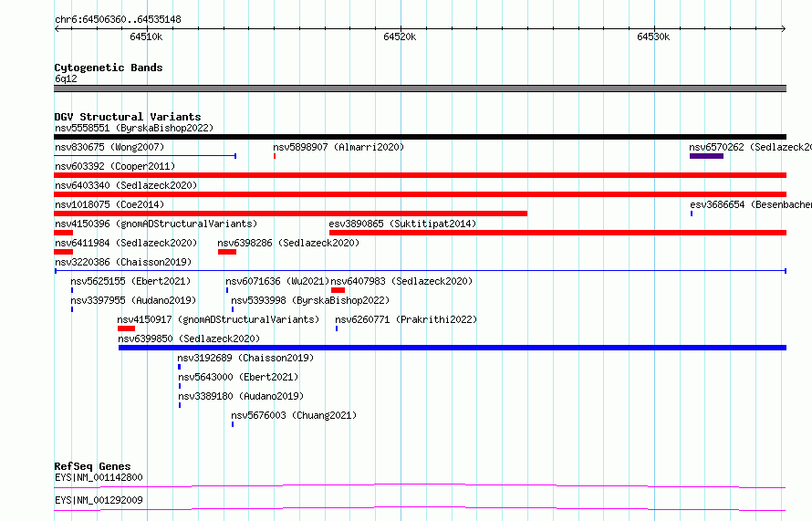The width and height of the screenshot is (812, 521).
Task: Open nsv6411984 (Sedlazeck2020) variant label
Action: pyautogui.click(x=126, y=243)
